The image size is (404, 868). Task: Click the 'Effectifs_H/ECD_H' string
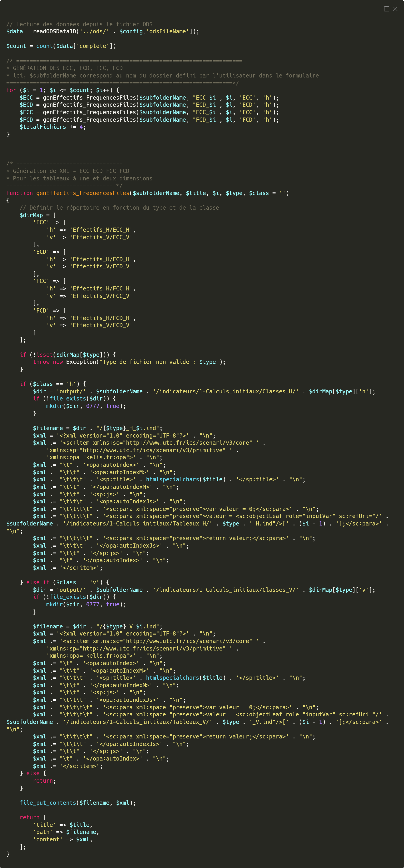pos(101,259)
